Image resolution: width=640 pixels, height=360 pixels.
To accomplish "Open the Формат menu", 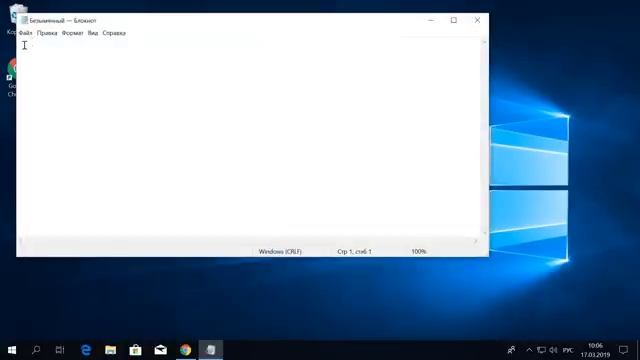I will (72, 33).
